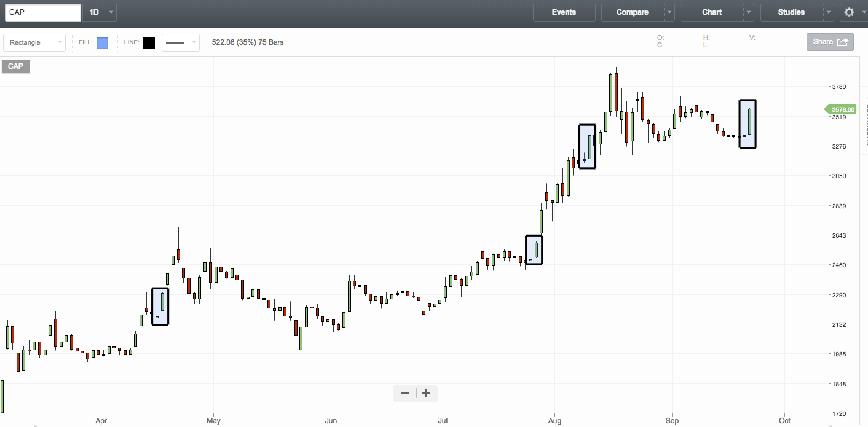Click the April rectangle annotation
This screenshot has width=868, height=427.
pyautogui.click(x=160, y=307)
